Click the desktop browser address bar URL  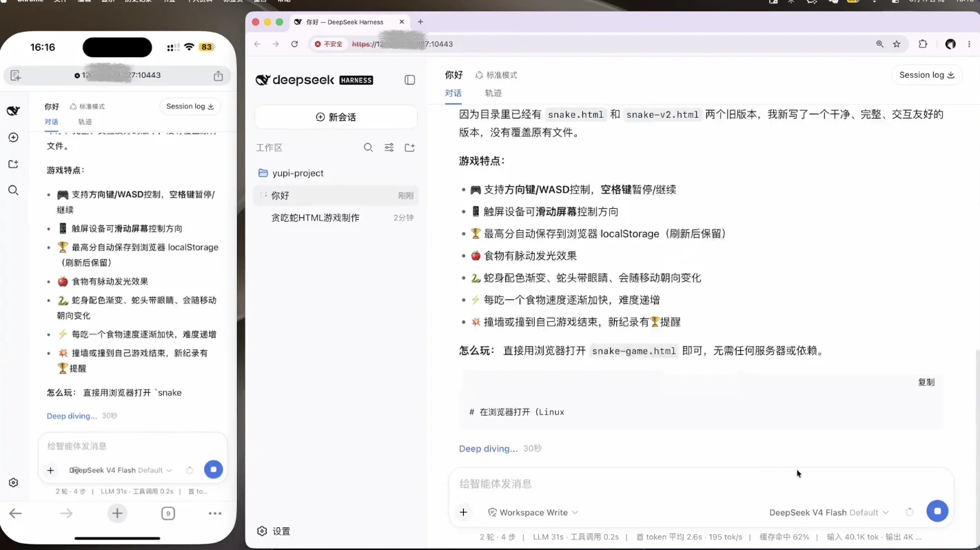pos(402,43)
